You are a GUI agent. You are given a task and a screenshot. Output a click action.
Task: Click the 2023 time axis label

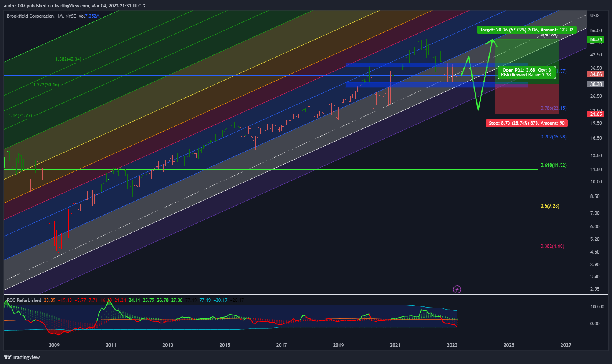click(x=452, y=345)
